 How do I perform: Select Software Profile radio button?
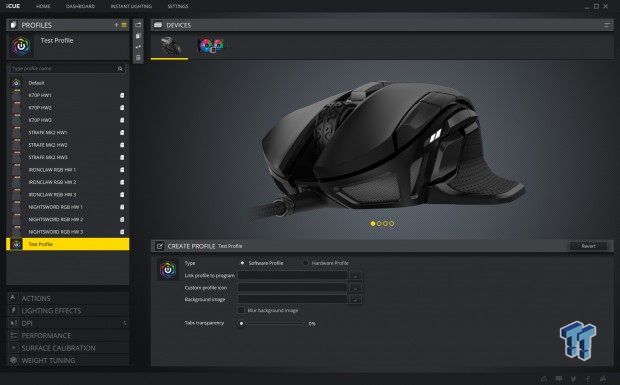tap(242, 263)
